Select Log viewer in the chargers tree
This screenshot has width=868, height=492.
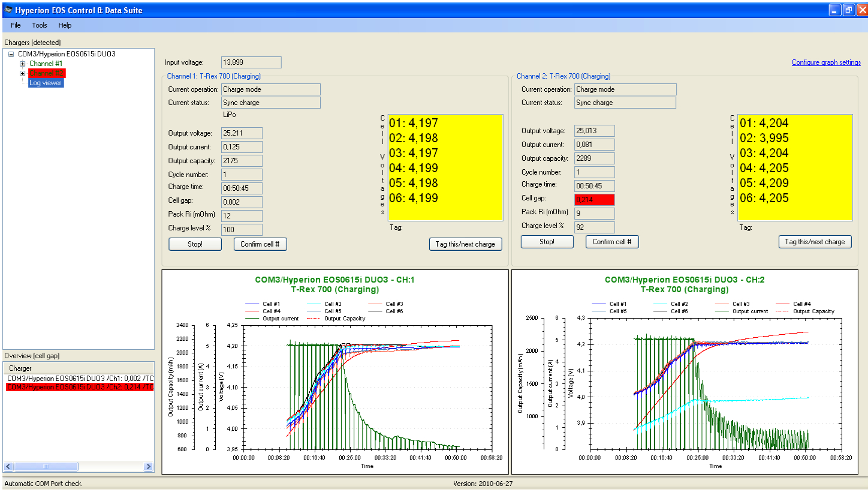tap(46, 83)
